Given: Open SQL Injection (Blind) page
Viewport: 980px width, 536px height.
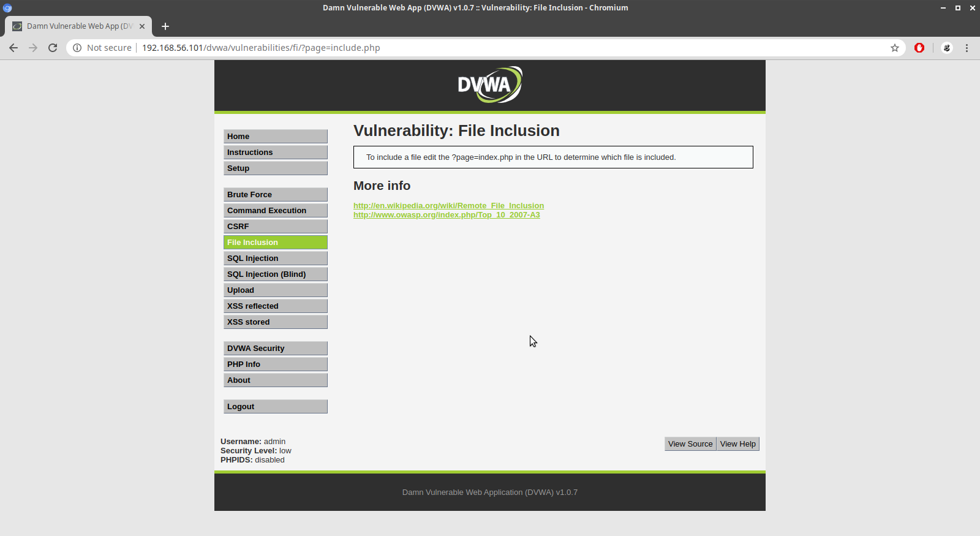Looking at the screenshot, I should (x=276, y=274).
